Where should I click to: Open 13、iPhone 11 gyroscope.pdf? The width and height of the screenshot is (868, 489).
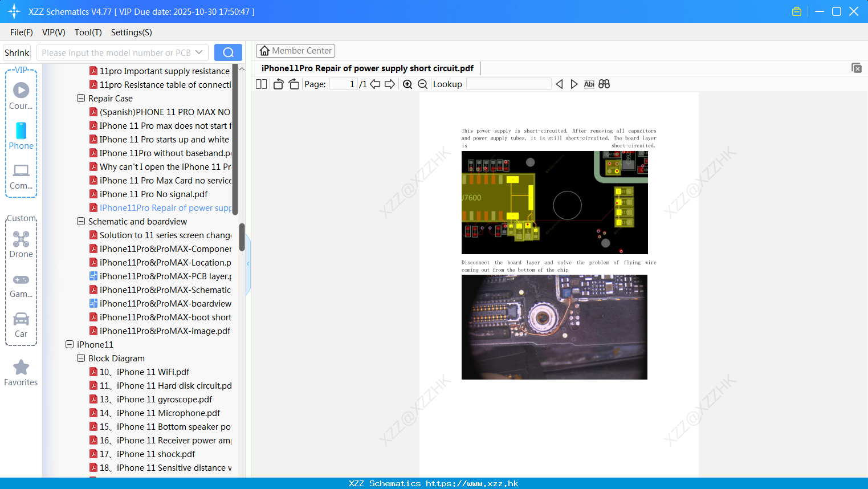point(151,399)
